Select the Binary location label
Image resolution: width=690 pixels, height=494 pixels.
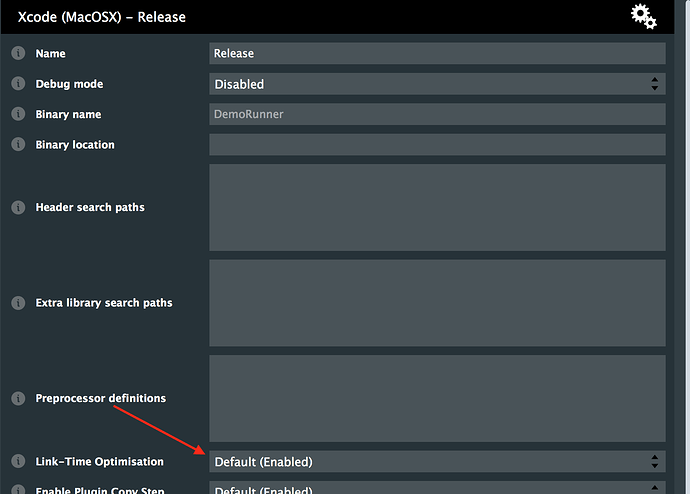75,145
